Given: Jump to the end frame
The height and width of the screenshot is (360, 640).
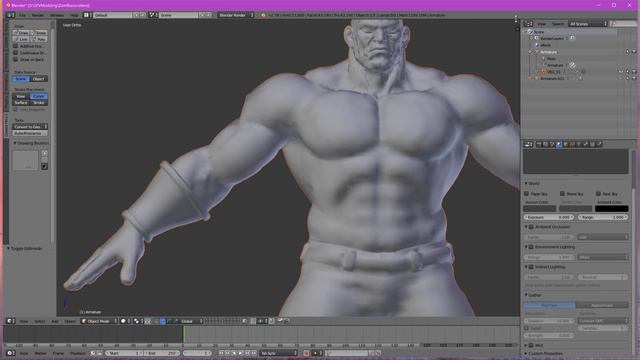Looking at the screenshot, I should (253, 353).
